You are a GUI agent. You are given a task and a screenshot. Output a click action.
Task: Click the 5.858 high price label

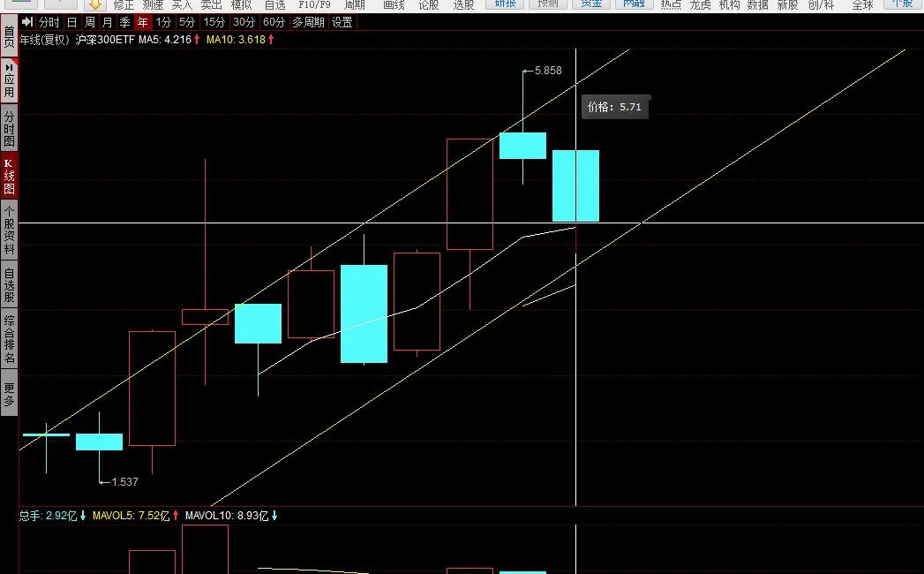click(x=548, y=70)
